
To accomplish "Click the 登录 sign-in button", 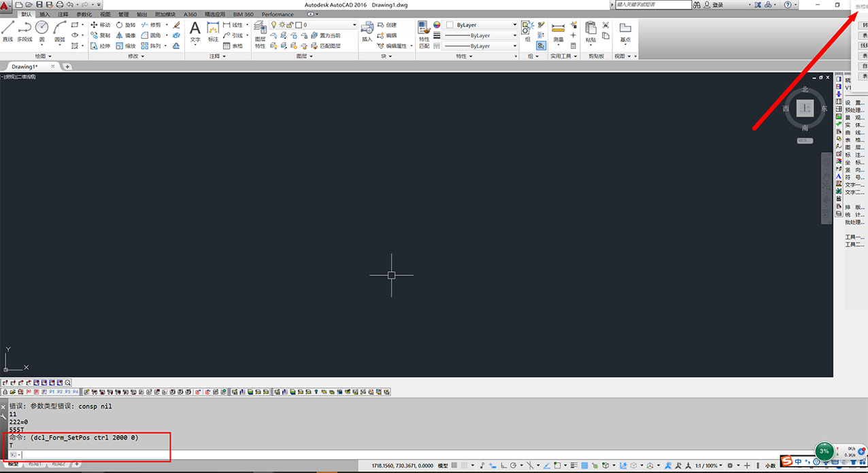I will (x=718, y=5).
